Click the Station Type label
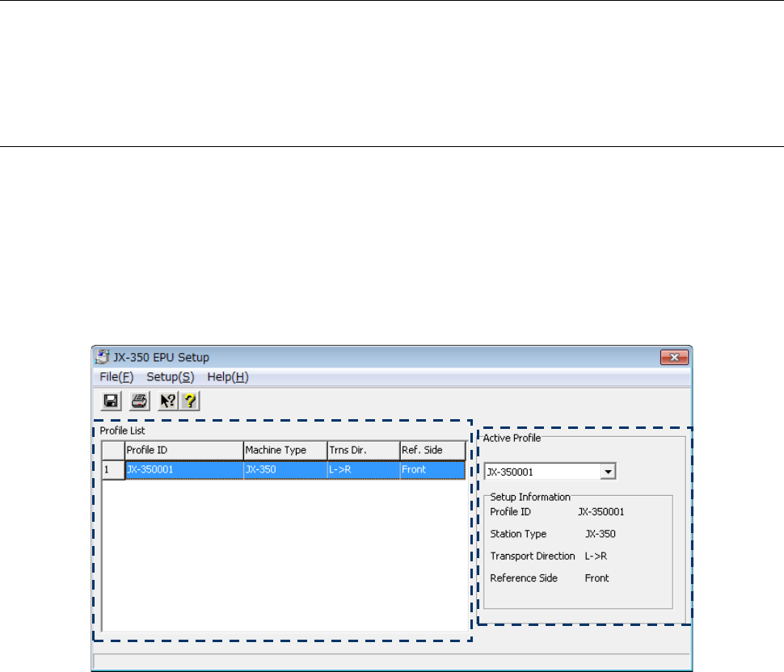Viewport: 784px width, 672px height. pos(519,534)
